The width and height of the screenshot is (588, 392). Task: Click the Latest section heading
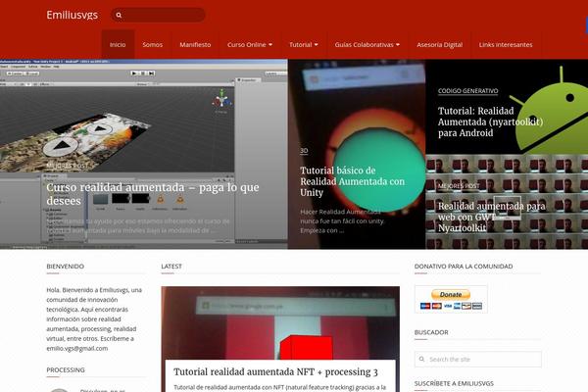tap(171, 267)
